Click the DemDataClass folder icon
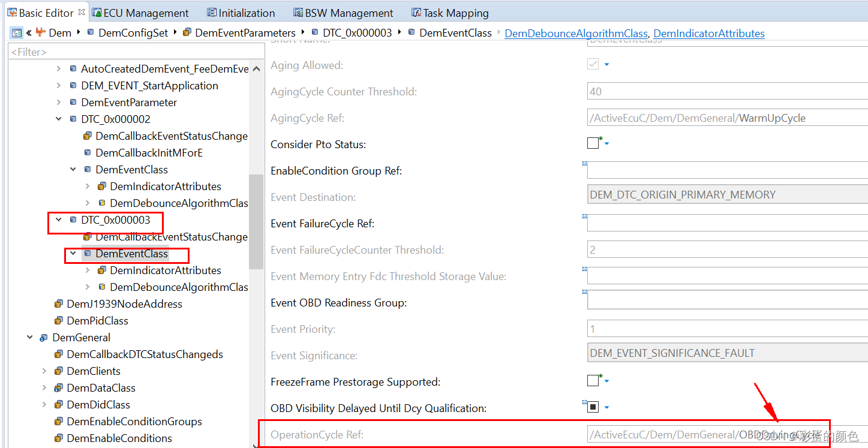This screenshot has width=868, height=448. tap(59, 388)
